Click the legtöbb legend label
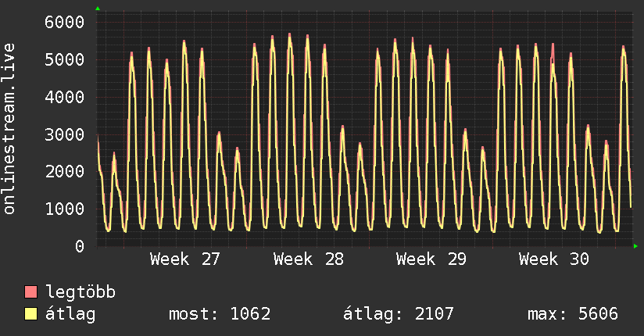 [x=80, y=291]
